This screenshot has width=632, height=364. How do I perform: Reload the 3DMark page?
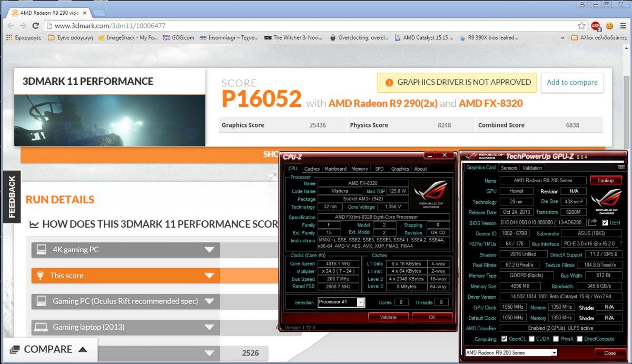pos(36,25)
